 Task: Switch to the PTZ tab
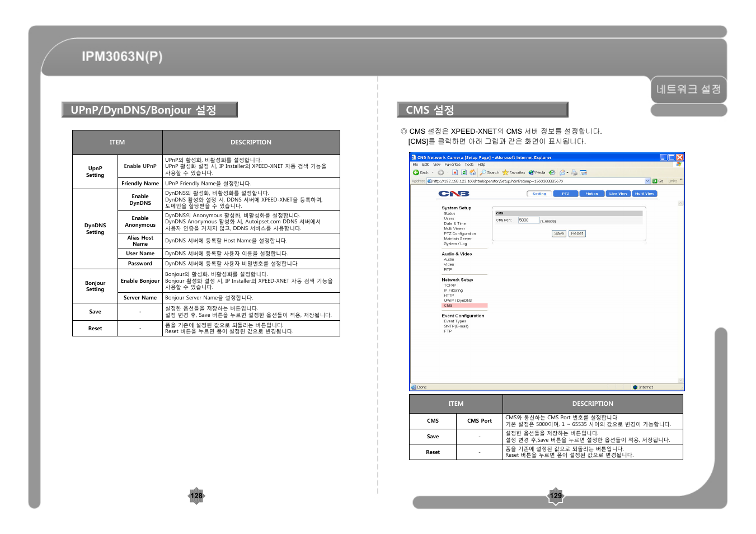click(x=565, y=194)
